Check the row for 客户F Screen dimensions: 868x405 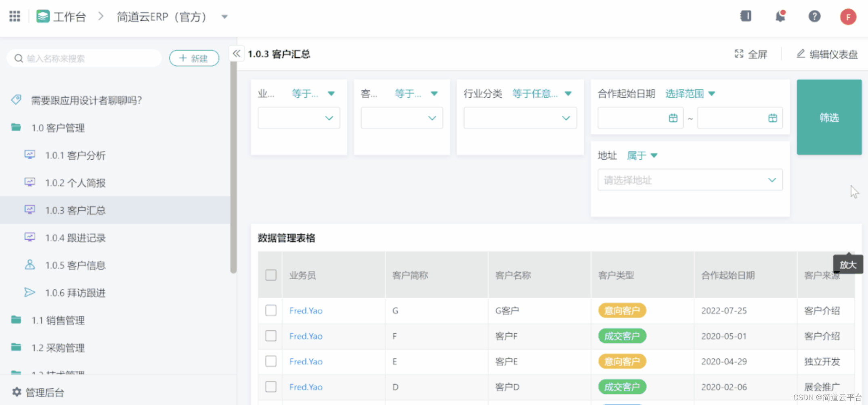(x=271, y=336)
